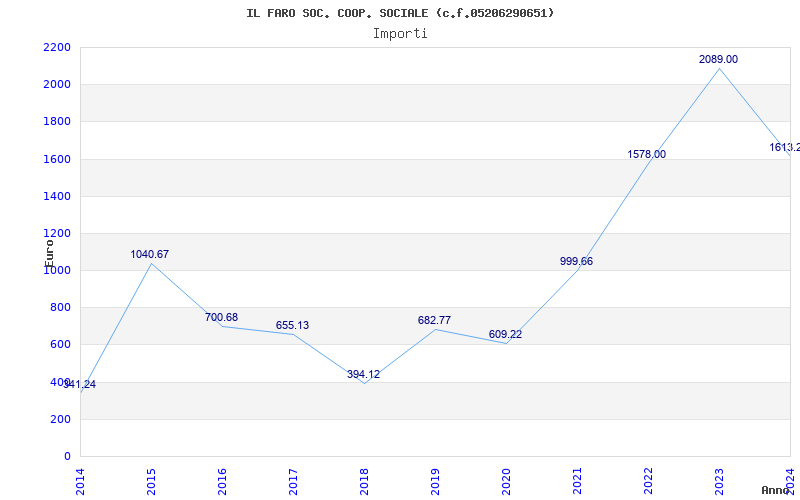
Task: Click year 2020 on the x-axis
Action: click(x=506, y=481)
